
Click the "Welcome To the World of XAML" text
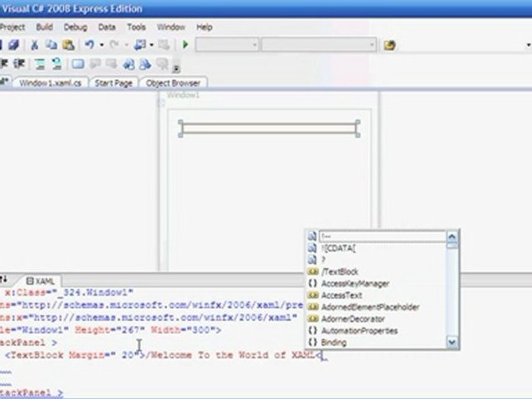[232, 355]
